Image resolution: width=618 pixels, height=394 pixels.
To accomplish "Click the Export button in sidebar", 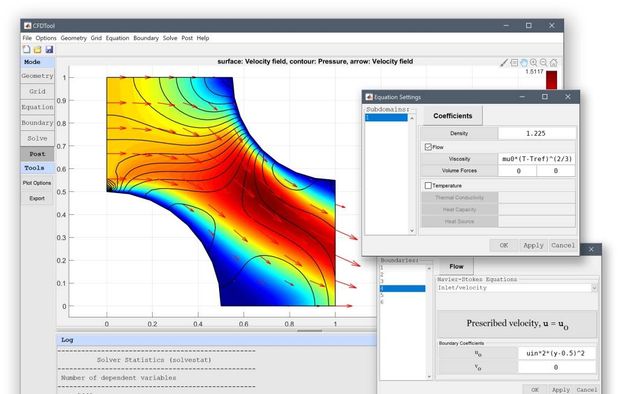I will (37, 198).
